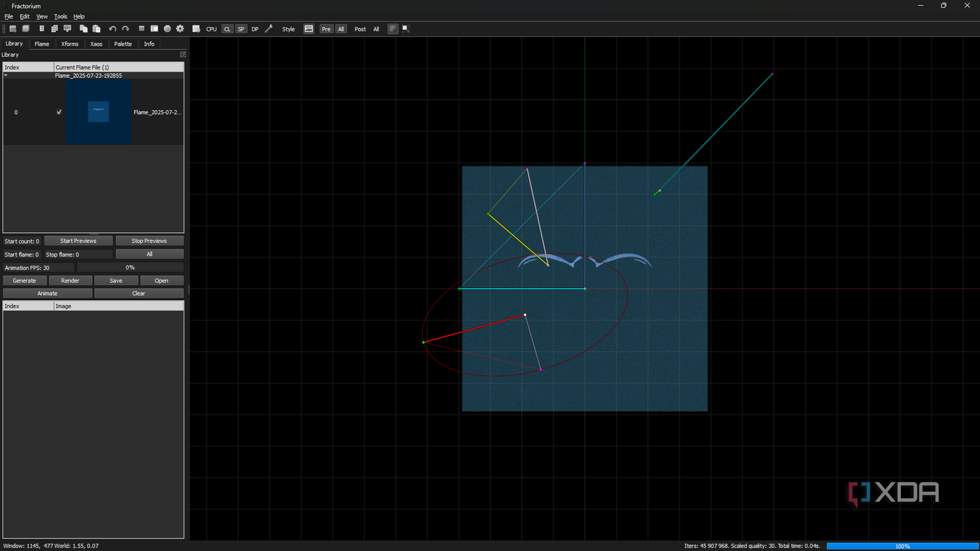Click the Copy icon in the toolbar
Viewport: 980px width, 551px height.
pyautogui.click(x=84, y=29)
